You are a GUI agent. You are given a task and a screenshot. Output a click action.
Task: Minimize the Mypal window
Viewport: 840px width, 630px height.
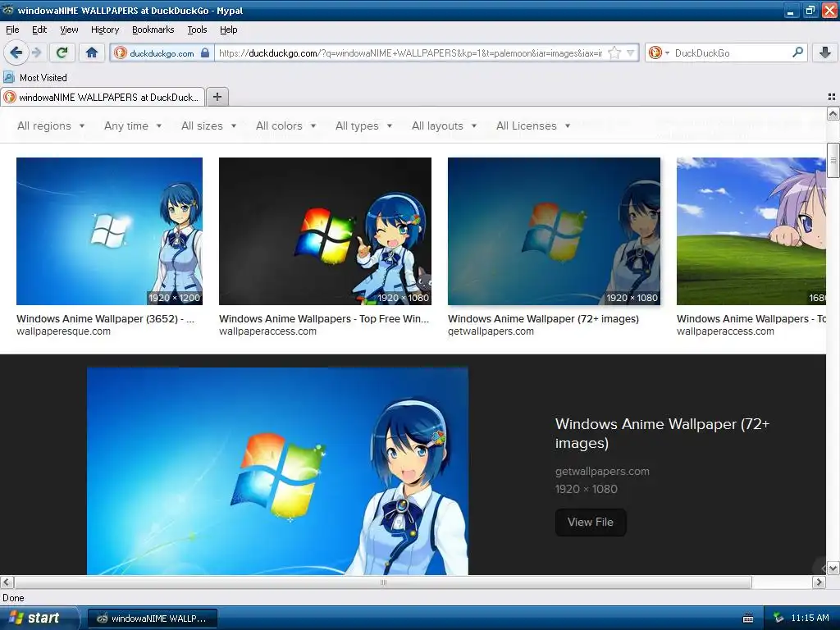(792, 10)
